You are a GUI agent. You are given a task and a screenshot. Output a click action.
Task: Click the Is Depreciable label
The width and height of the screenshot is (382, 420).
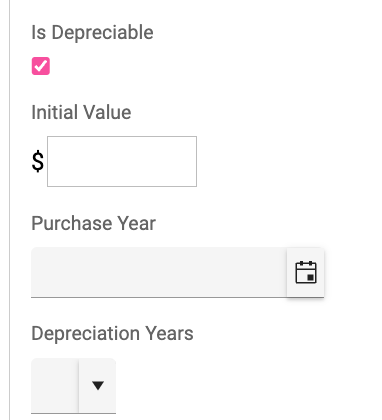(x=92, y=33)
